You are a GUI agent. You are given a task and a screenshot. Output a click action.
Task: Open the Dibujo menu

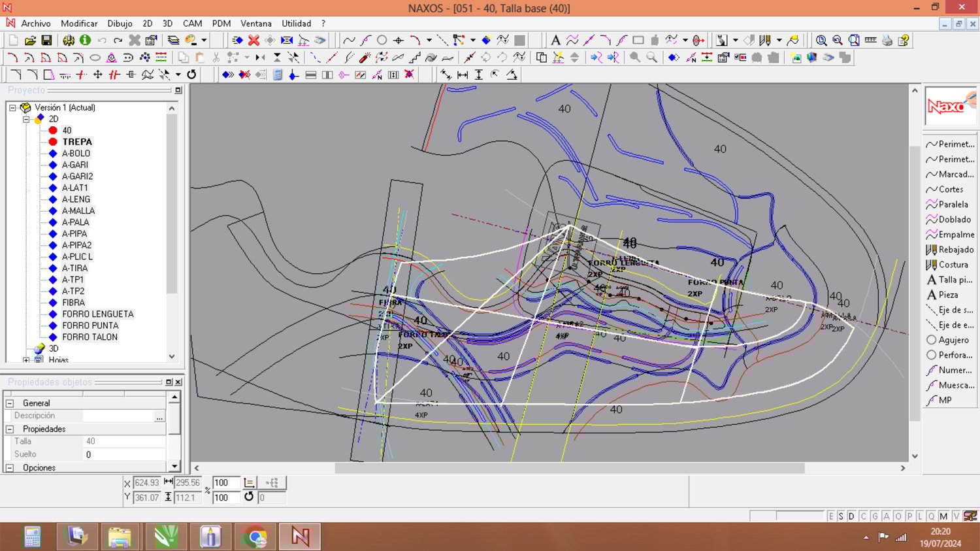point(120,24)
